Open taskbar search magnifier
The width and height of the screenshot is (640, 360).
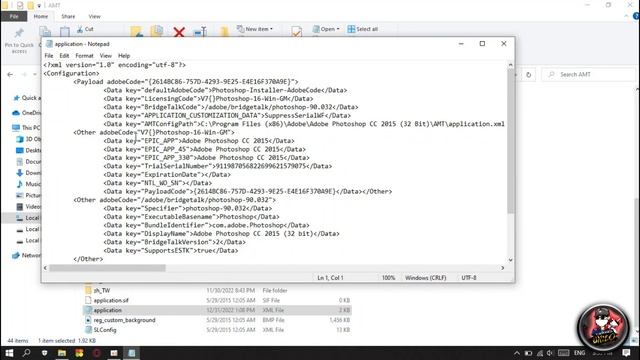click(x=27, y=353)
